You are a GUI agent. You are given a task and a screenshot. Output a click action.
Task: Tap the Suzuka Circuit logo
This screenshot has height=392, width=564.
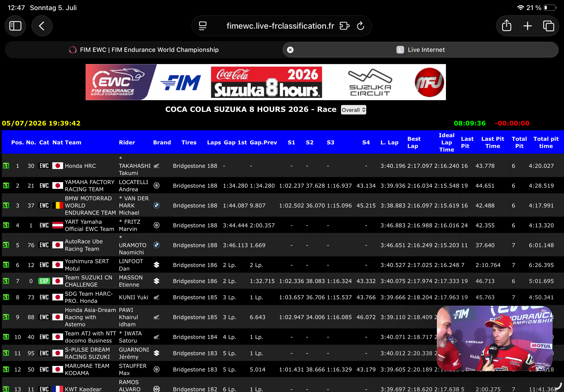[370, 82]
